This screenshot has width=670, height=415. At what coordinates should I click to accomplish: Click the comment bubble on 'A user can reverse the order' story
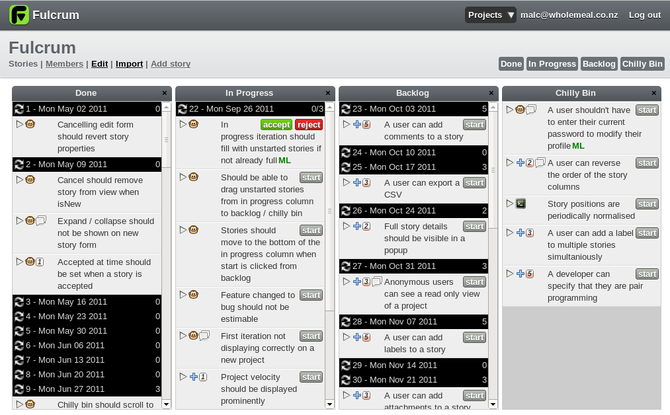(541, 162)
